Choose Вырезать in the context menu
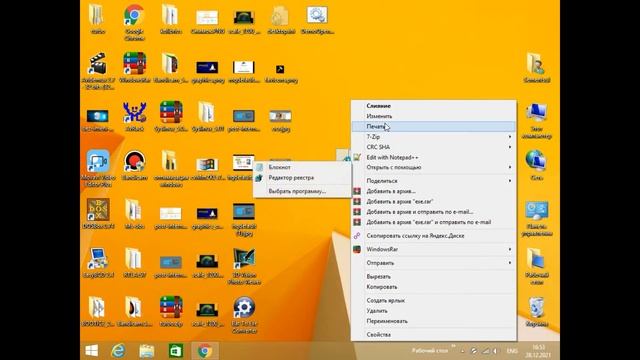640x360 pixels. pyautogui.click(x=433, y=277)
